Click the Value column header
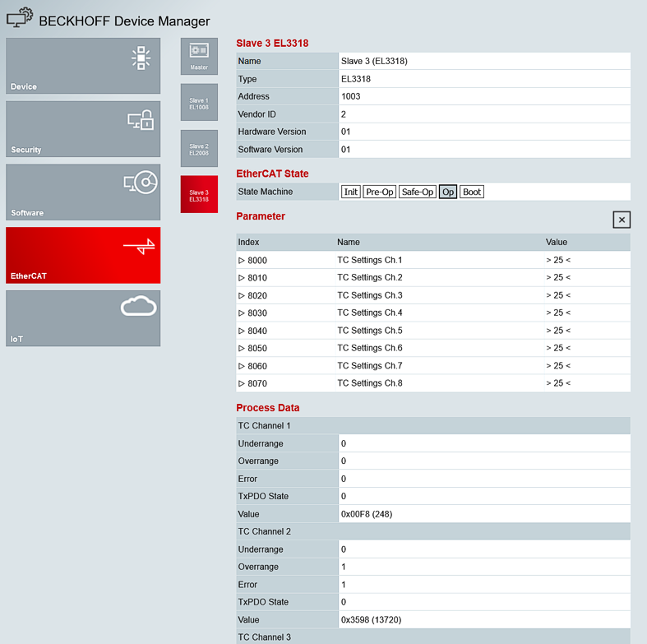The height and width of the screenshot is (644, 647). tap(557, 243)
